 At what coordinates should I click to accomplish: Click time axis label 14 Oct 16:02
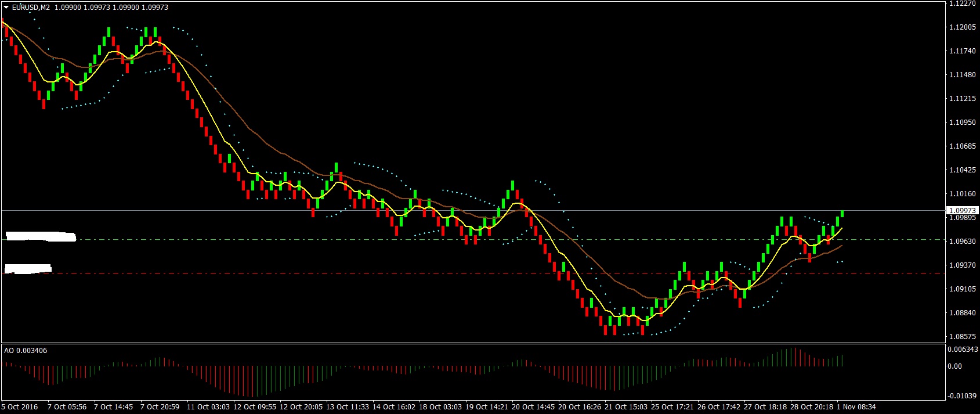(x=393, y=407)
